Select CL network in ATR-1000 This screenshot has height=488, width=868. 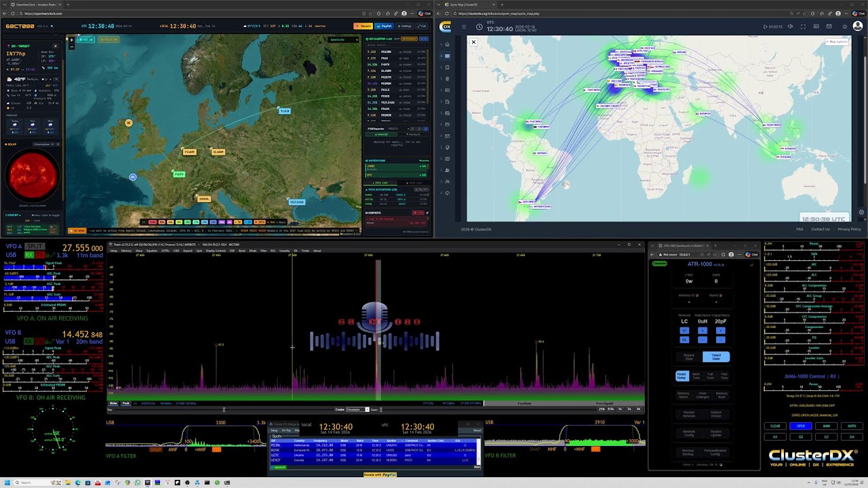point(684,340)
